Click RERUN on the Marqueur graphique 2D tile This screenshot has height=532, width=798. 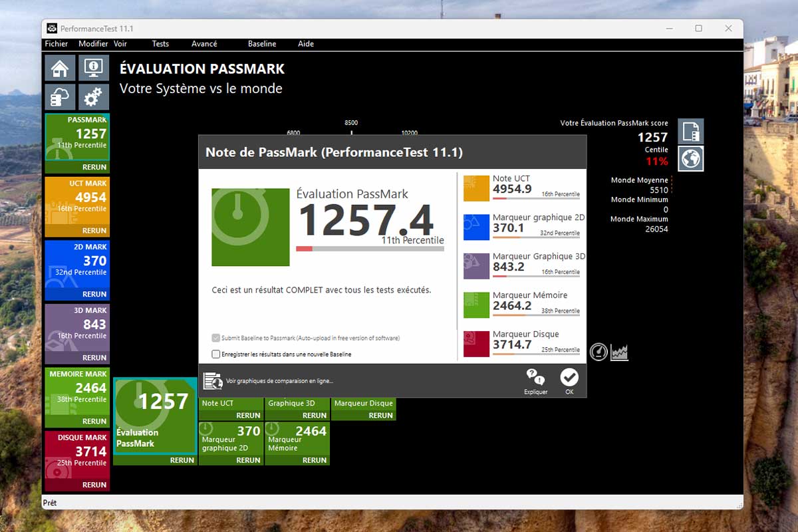(248, 460)
